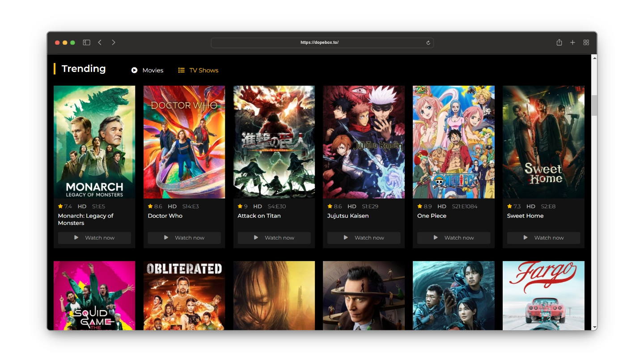This screenshot has height=362, width=644.
Task: Switch Trending to TV Shows tab
Action: (198, 70)
